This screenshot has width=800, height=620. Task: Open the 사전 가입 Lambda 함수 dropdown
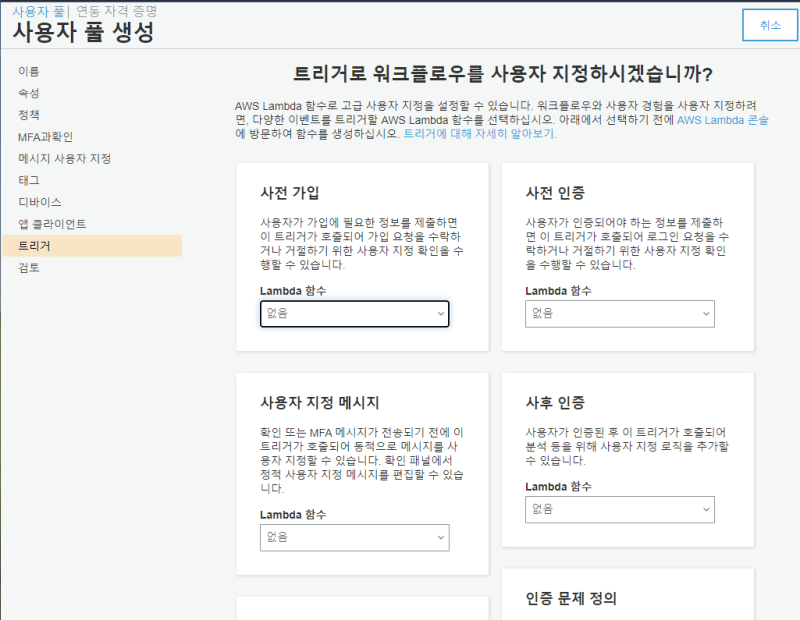tap(354, 313)
